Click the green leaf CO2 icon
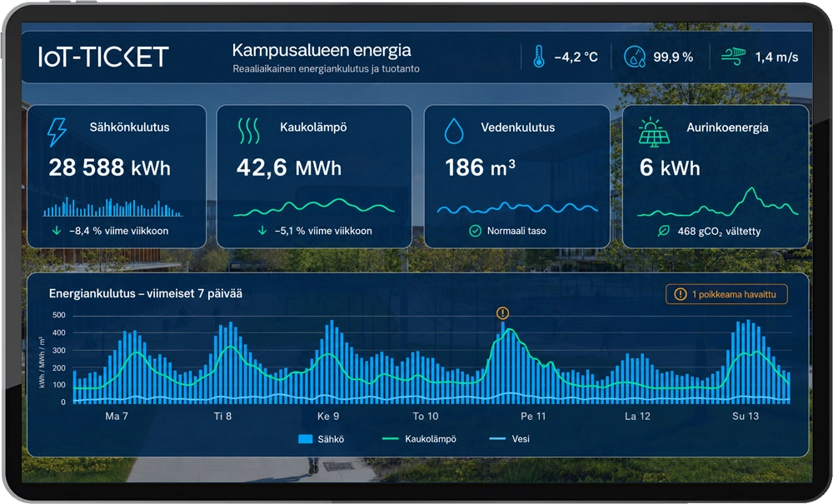Image resolution: width=833 pixels, height=504 pixels. (664, 231)
